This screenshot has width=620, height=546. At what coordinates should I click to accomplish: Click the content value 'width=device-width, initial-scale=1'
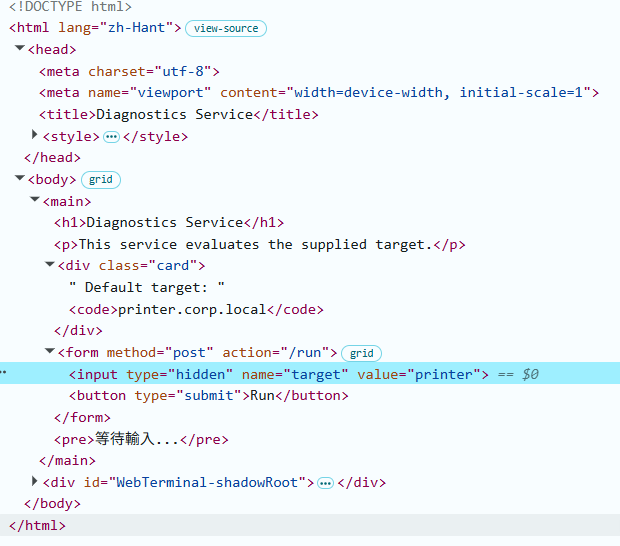tap(438, 93)
